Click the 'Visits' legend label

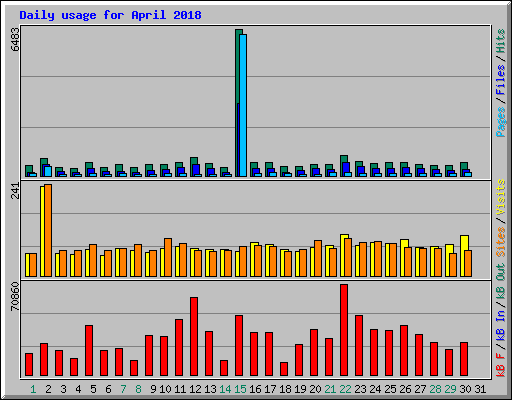pyautogui.click(x=500, y=197)
